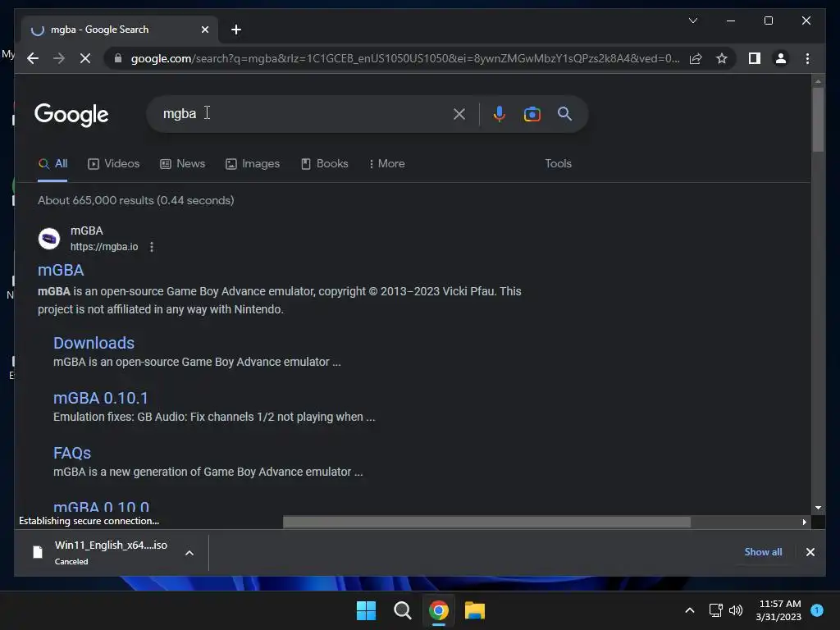The image size is (840, 630).
Task: Share this page via share icon
Action: click(696, 58)
